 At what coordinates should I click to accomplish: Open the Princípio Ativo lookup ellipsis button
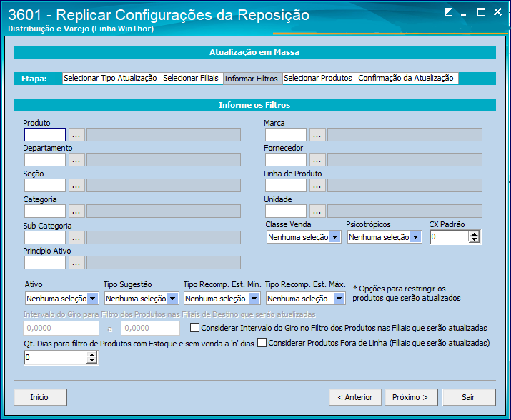[x=76, y=263]
